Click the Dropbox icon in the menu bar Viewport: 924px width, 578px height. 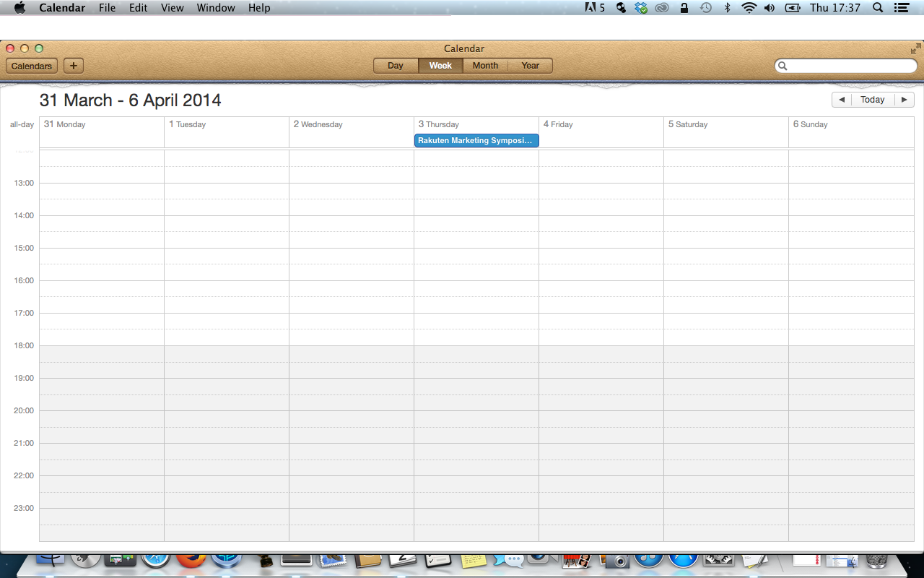[641, 8]
